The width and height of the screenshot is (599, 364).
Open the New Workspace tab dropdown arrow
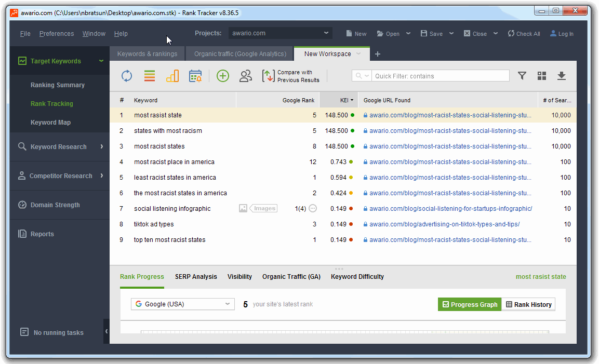coord(358,53)
